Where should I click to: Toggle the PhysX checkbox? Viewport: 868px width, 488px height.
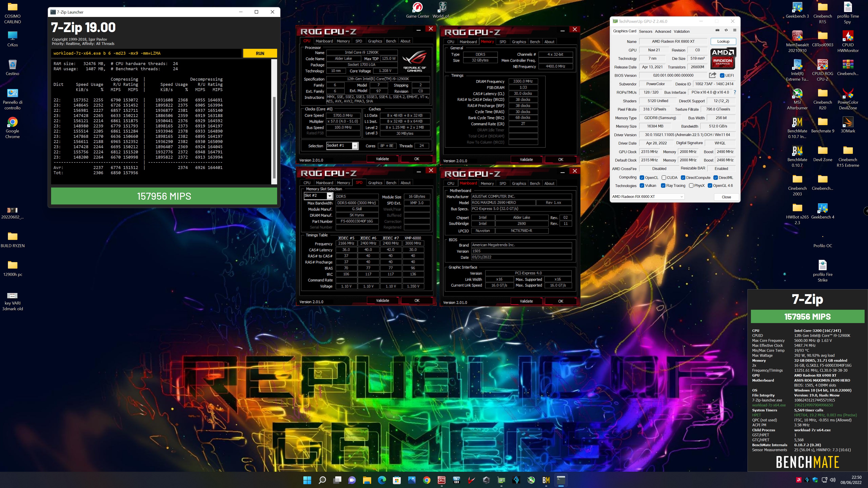pyautogui.click(x=691, y=185)
